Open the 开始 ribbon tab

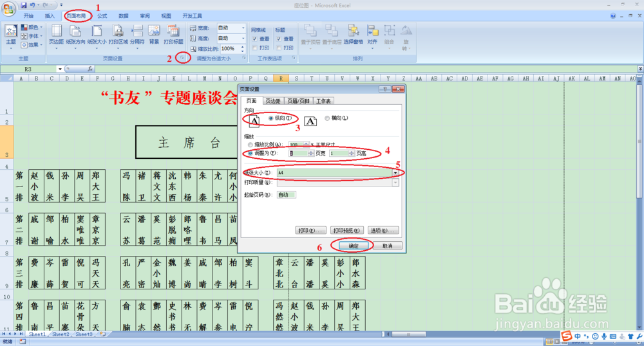coord(28,16)
